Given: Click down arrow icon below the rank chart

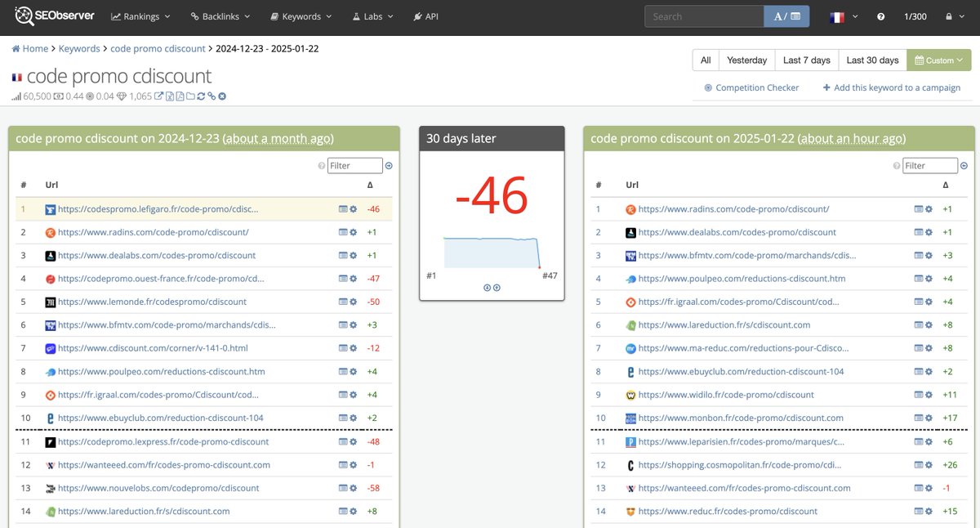Looking at the screenshot, I should 487,288.
